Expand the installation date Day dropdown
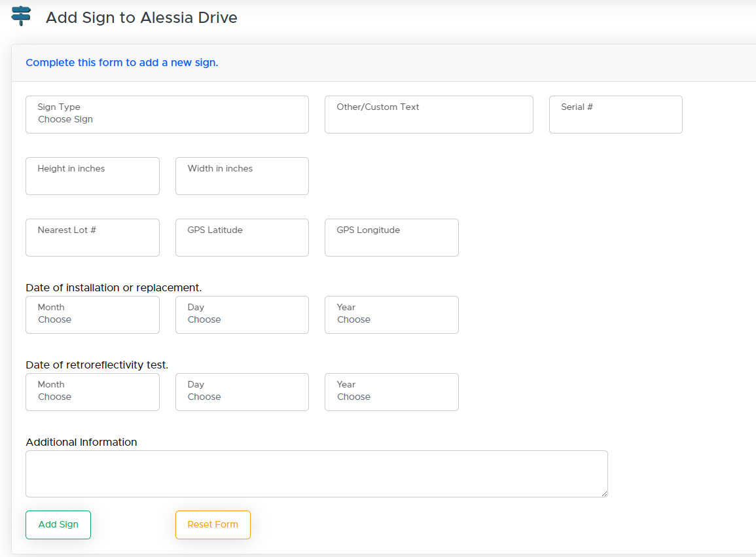This screenshot has height=557, width=756. (242, 315)
